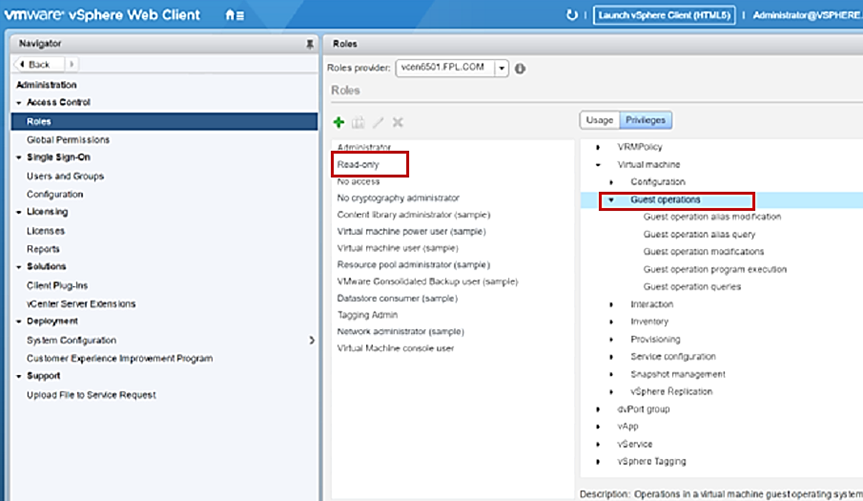863x501 pixels.
Task: Select Virtual machine power user (sample)
Action: [411, 231]
